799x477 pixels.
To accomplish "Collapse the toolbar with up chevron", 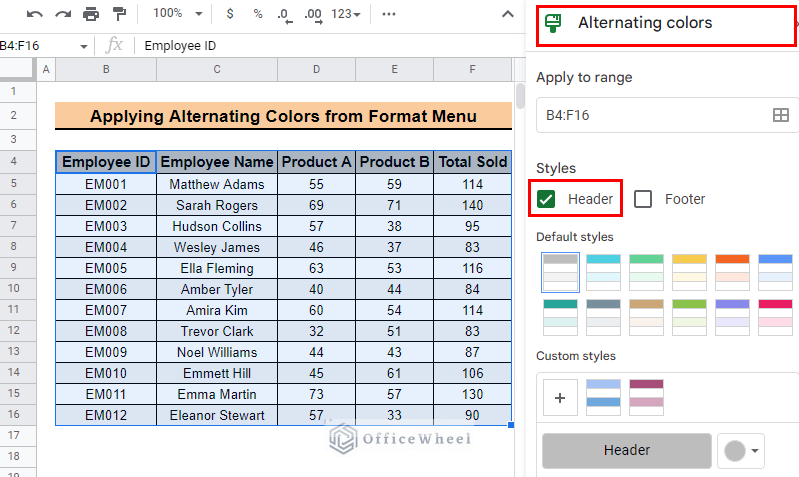I will coord(508,14).
